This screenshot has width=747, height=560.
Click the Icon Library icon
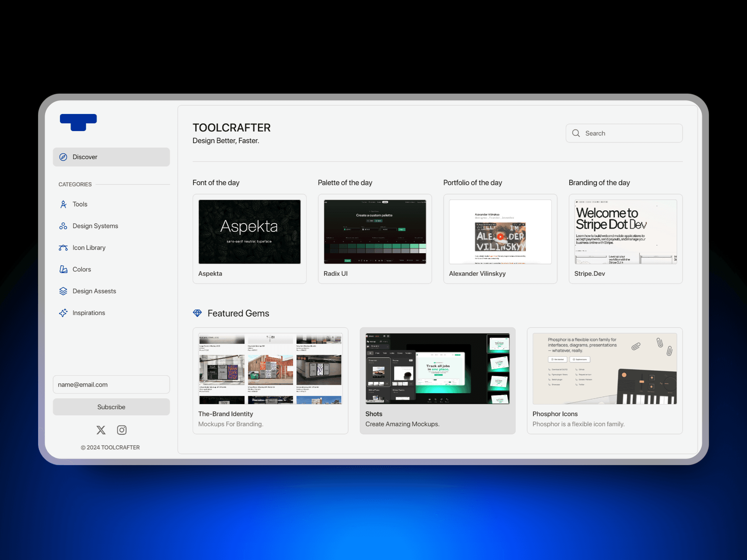pos(63,248)
